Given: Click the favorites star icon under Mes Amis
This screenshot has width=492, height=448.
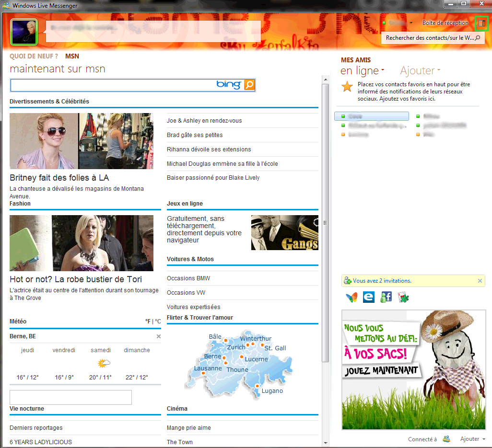Looking at the screenshot, I should (347, 86).
